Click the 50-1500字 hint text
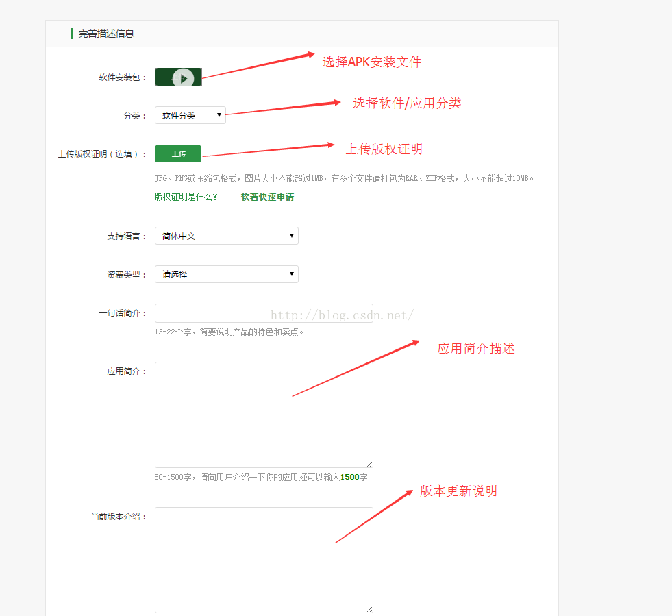672x616 pixels. [261, 477]
